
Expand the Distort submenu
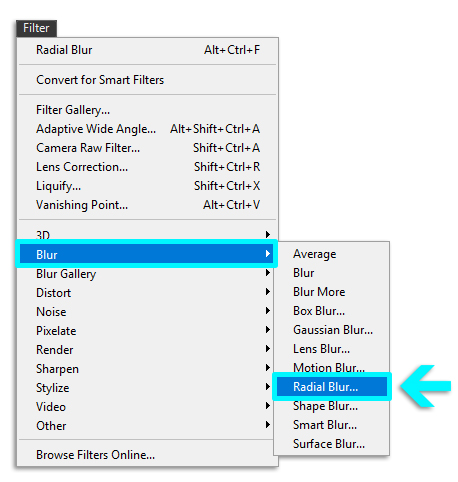point(147,293)
